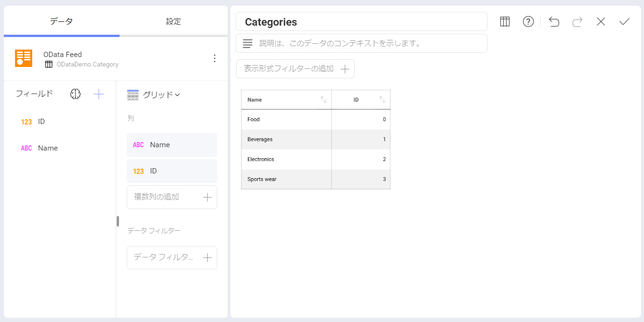Open help with the question mark icon

(528, 21)
